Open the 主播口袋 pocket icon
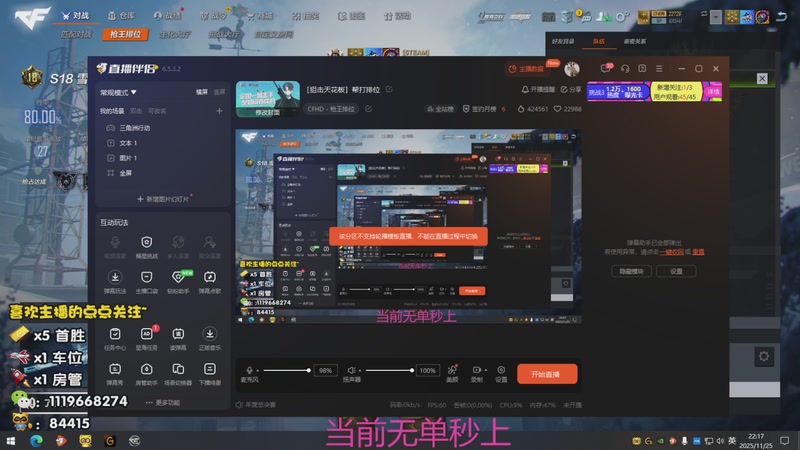 [146, 277]
